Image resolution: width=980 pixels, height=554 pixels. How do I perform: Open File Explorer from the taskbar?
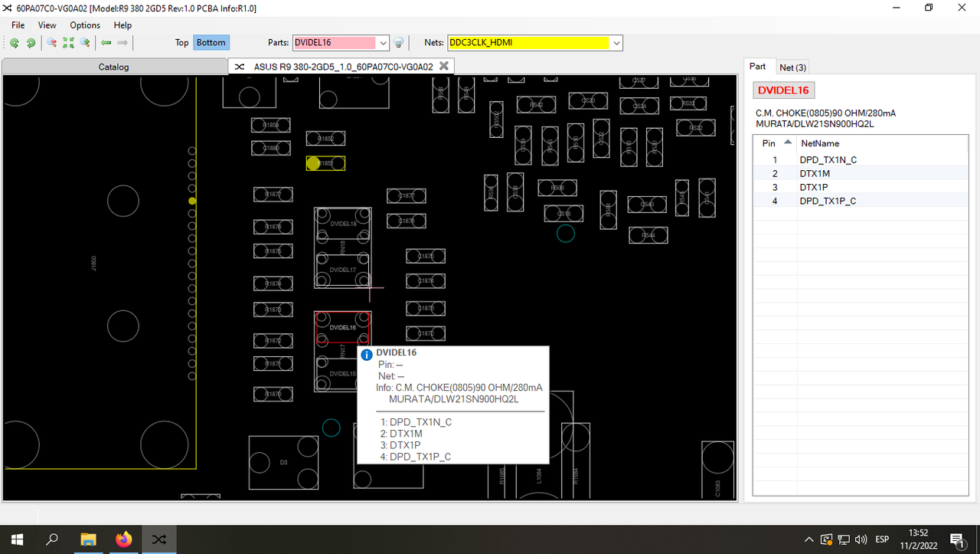coord(88,539)
